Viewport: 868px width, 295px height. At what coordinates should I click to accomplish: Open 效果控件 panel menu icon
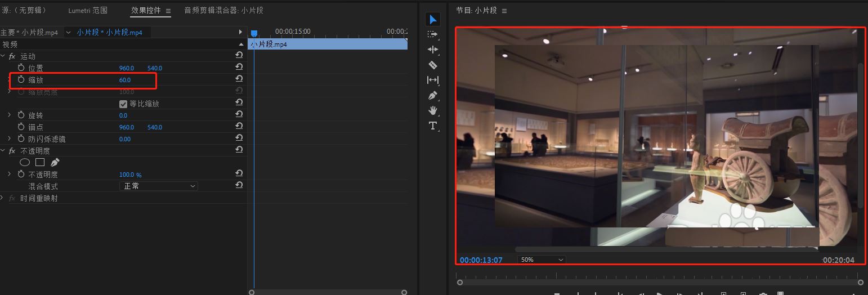[x=168, y=11]
